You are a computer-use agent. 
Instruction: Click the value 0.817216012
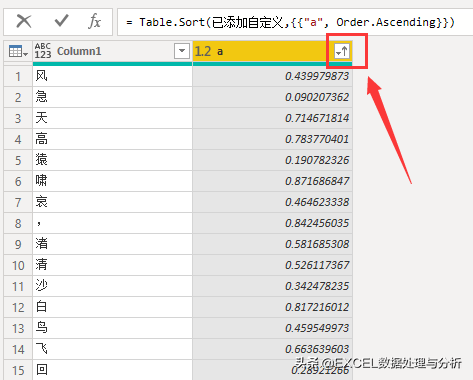(x=317, y=307)
